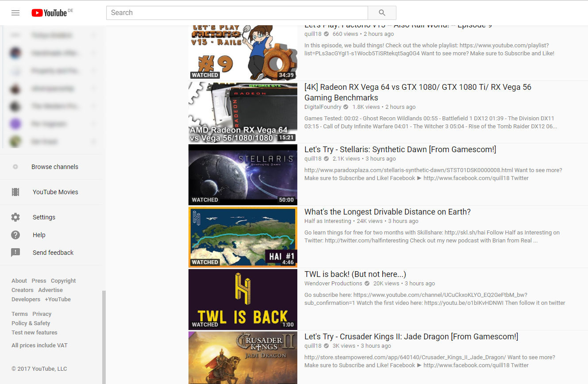Open Crusader Kings II Jade Dragon thumbnail
The height and width of the screenshot is (384, 588).
tap(243, 358)
